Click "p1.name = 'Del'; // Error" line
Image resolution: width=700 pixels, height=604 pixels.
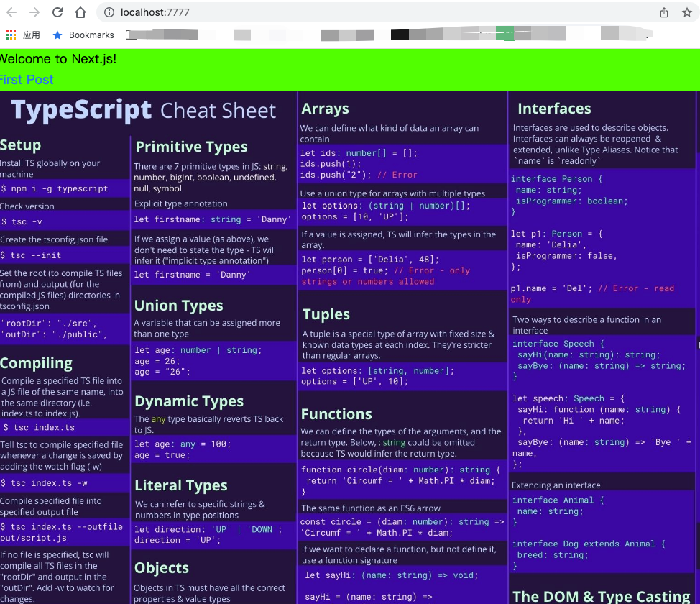pyautogui.click(x=592, y=288)
